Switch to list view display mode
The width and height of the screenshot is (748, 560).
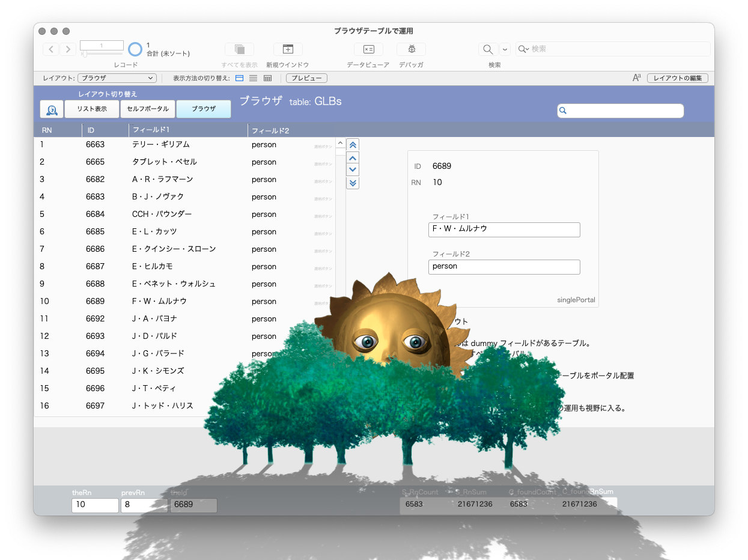coord(254,78)
